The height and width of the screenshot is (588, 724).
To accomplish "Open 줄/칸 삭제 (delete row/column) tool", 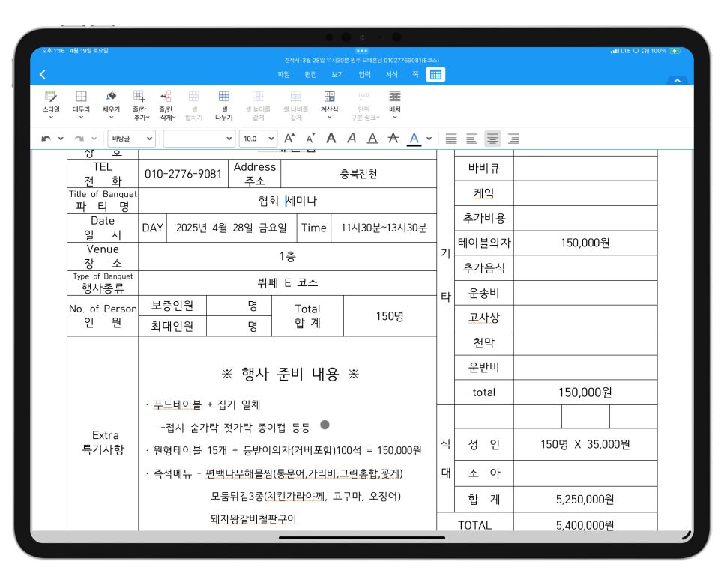I will pos(166,105).
